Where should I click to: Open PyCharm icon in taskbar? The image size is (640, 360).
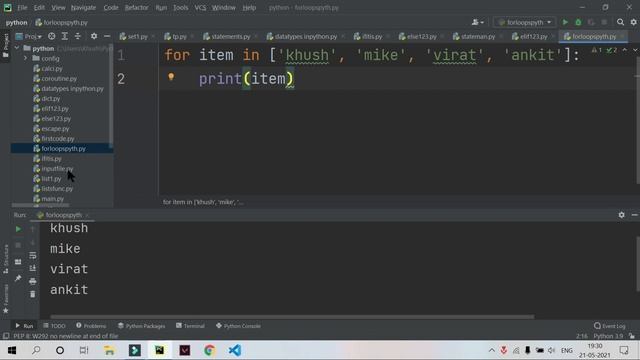(x=159, y=350)
